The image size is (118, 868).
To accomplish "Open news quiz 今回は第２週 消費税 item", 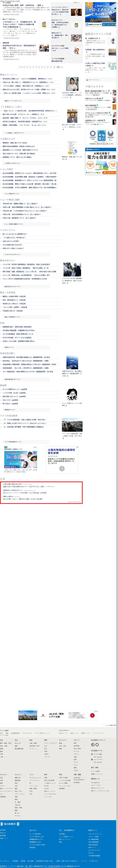I will 20,204.
